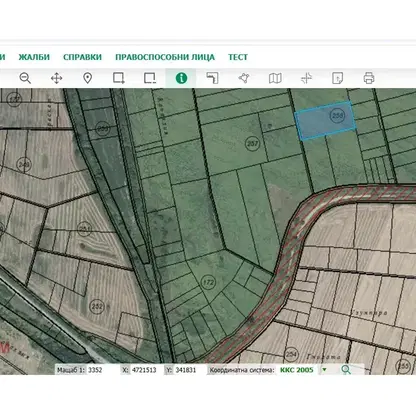This screenshot has height=400, width=416.
Task: Open the ТЕСТ menu item
Action: click(238, 57)
